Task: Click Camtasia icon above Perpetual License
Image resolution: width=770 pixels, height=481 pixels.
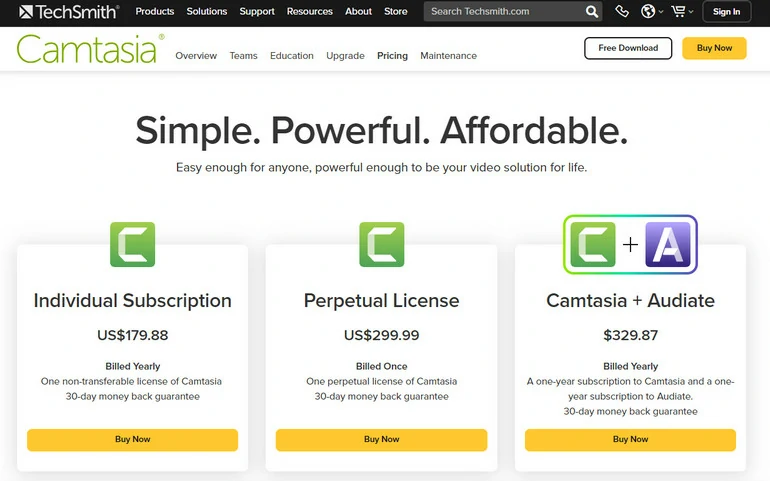Action: coord(382,244)
